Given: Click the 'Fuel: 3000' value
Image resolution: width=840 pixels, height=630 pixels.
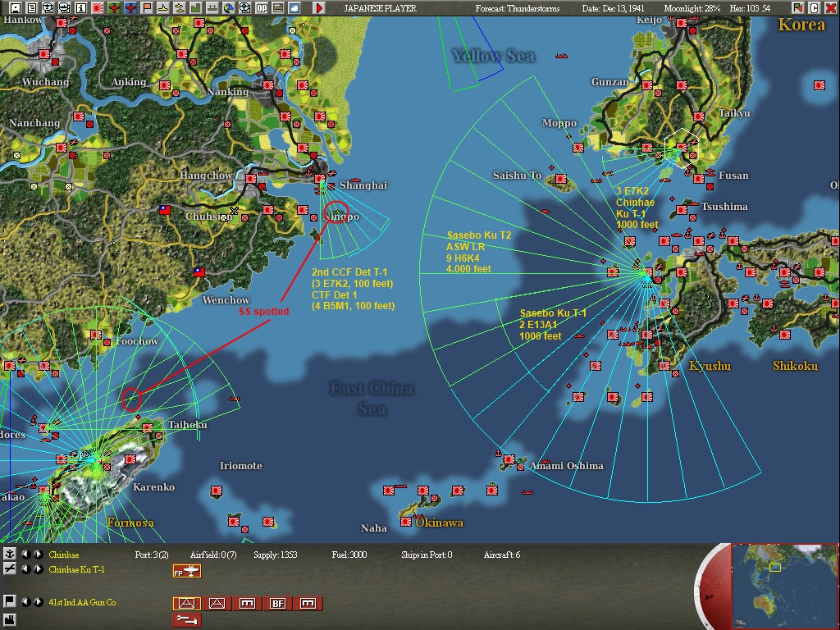Looking at the screenshot, I should 349,555.
